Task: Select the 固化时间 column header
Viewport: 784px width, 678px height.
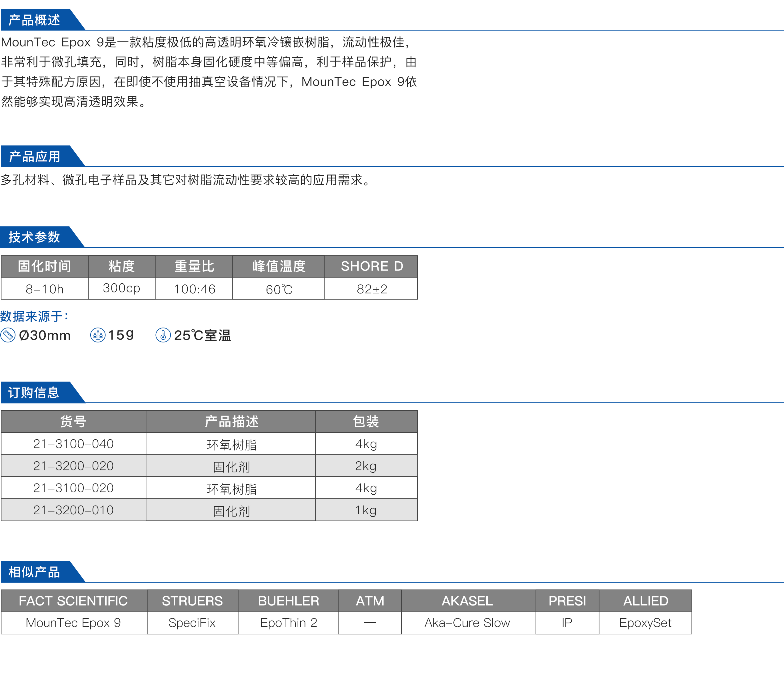Action: [45, 266]
